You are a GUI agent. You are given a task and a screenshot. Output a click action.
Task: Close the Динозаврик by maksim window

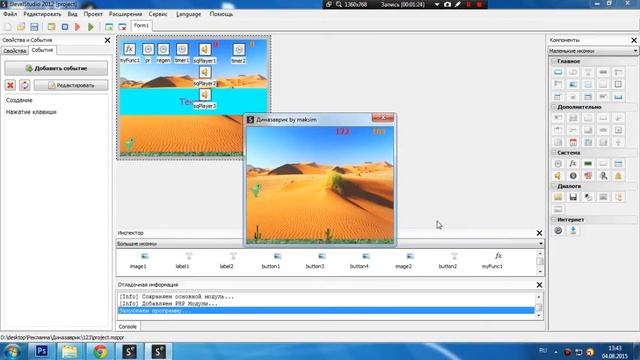coord(383,118)
